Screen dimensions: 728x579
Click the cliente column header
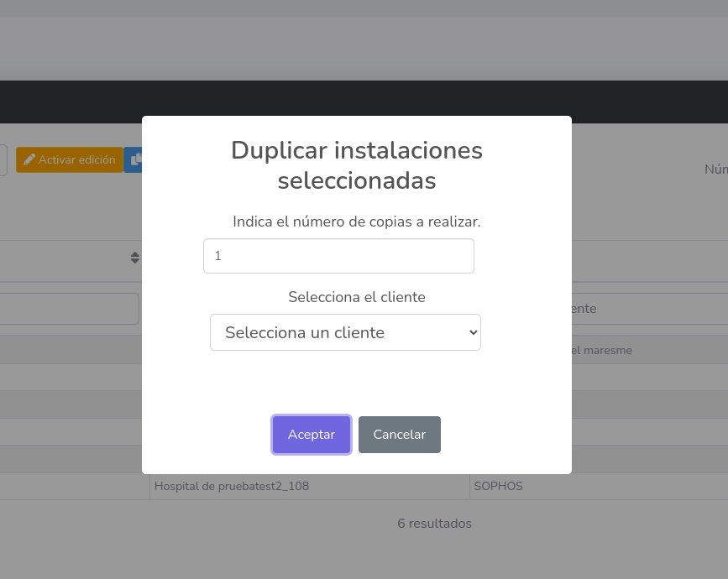pyautogui.click(x=578, y=309)
